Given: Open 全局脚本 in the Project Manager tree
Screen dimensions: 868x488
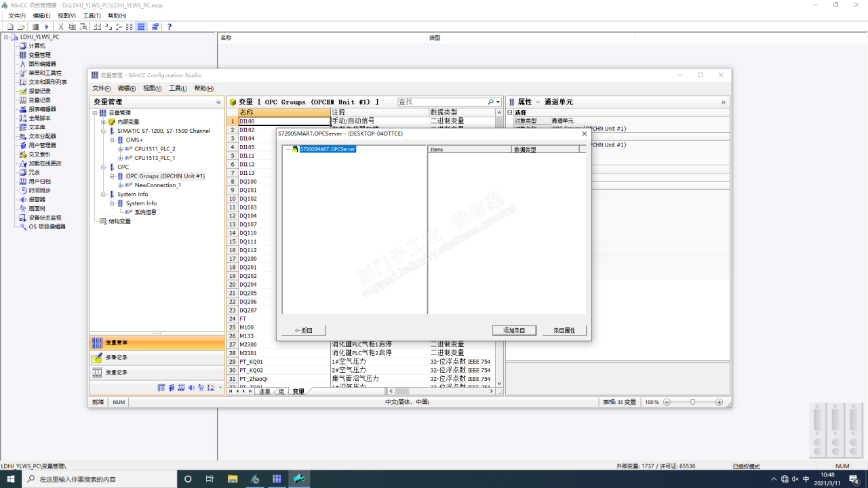Looking at the screenshot, I should click(39, 118).
